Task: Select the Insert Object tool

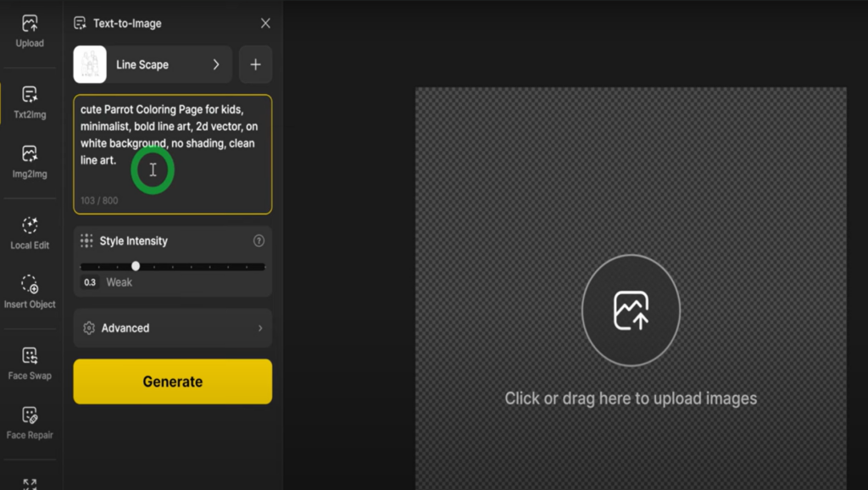Action: pyautogui.click(x=30, y=292)
